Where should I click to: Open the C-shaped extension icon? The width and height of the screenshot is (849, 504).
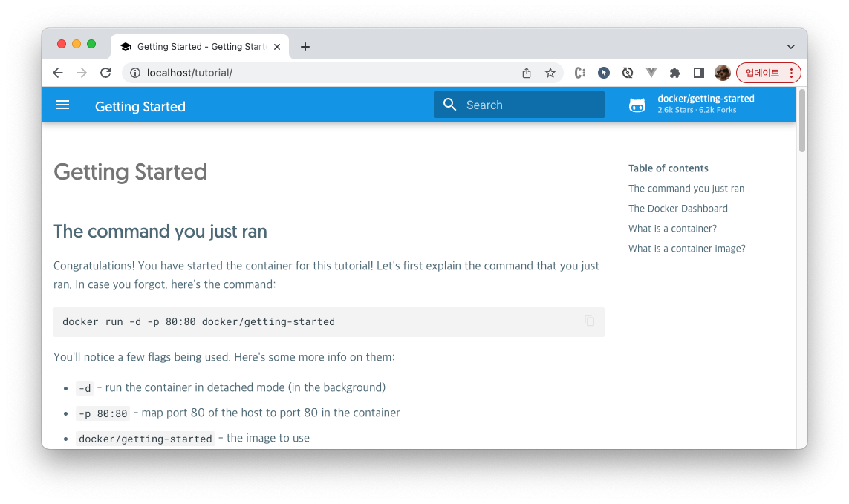point(580,73)
